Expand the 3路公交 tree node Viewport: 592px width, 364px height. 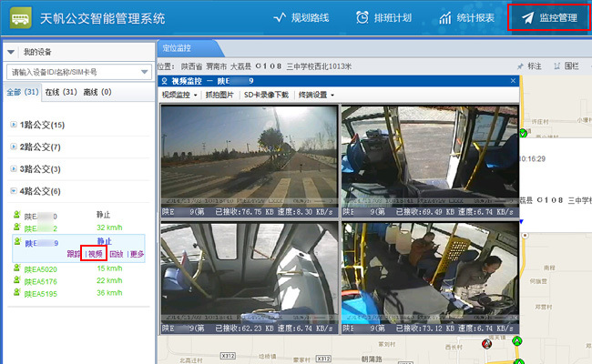pyautogui.click(x=12, y=169)
